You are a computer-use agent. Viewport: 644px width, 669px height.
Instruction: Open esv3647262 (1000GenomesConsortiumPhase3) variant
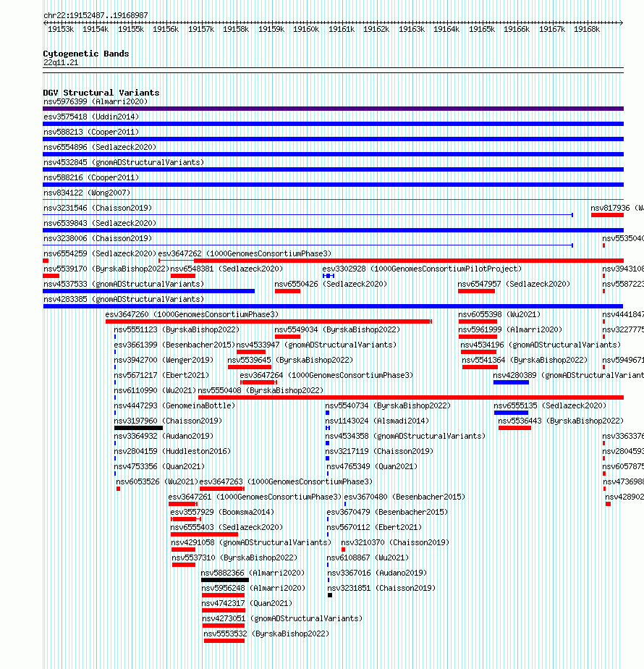(x=245, y=254)
